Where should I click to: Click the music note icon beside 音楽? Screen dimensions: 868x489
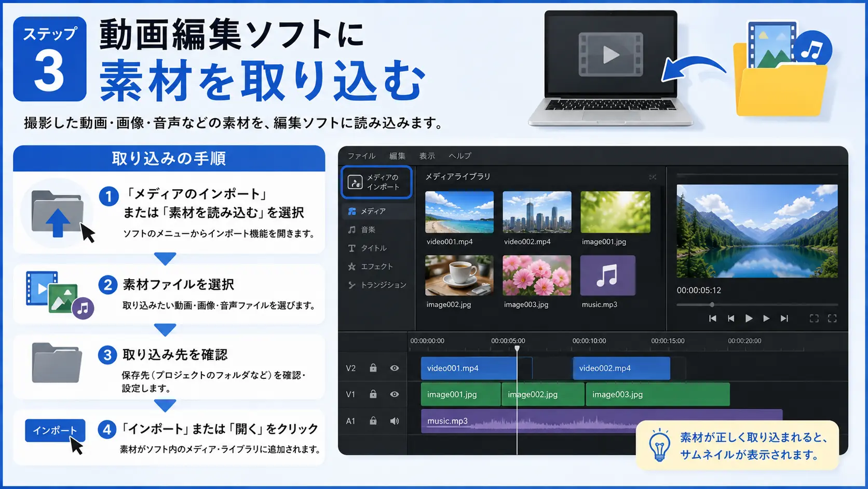click(x=352, y=230)
